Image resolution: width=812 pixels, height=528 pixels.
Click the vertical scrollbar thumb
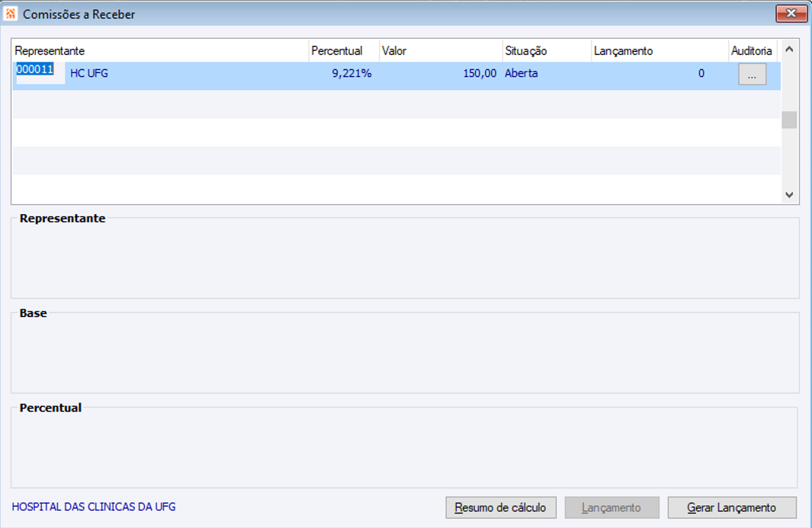789,120
